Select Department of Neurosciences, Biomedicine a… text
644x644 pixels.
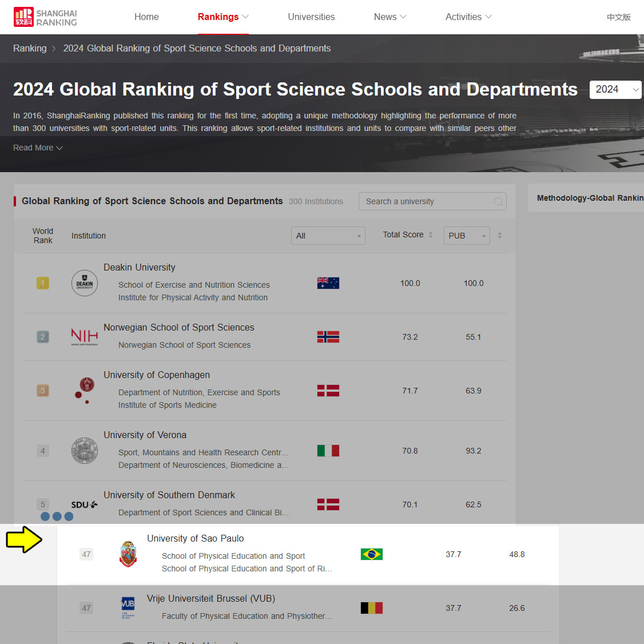203,465
